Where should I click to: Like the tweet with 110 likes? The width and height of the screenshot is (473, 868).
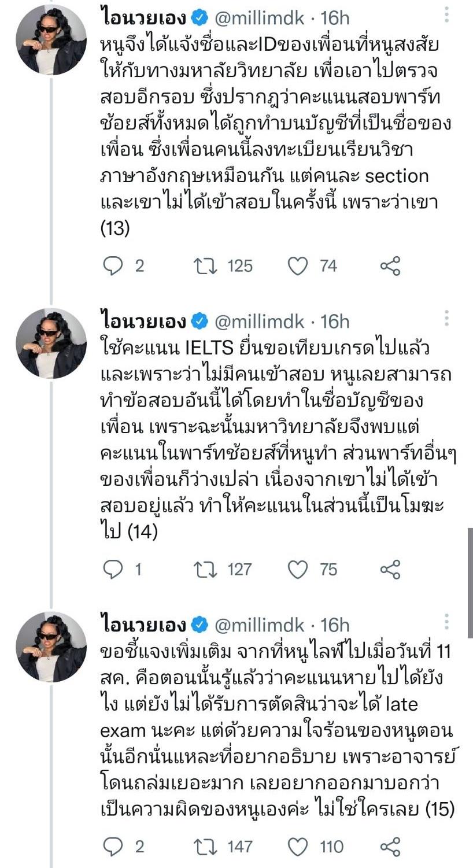[x=298, y=847]
